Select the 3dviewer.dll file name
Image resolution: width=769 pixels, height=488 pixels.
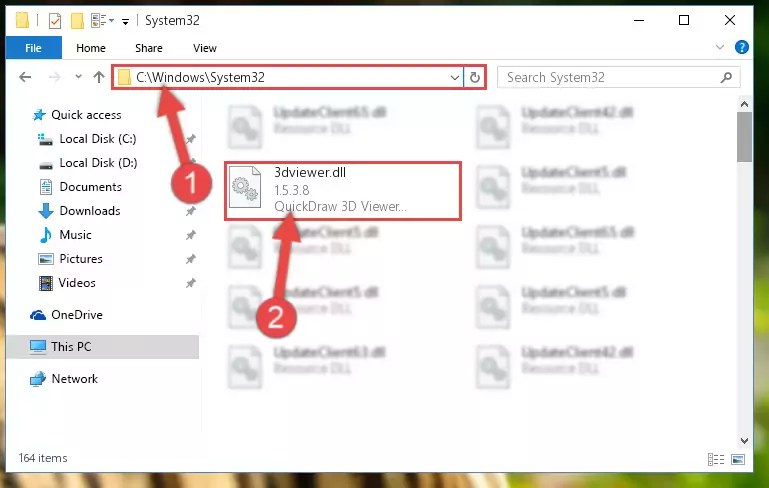pyautogui.click(x=310, y=173)
